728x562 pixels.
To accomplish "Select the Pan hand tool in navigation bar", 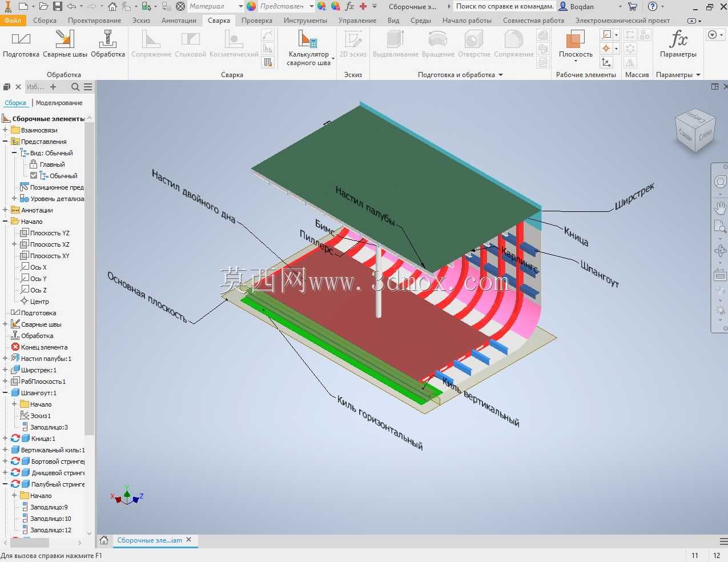I will tap(720, 207).
